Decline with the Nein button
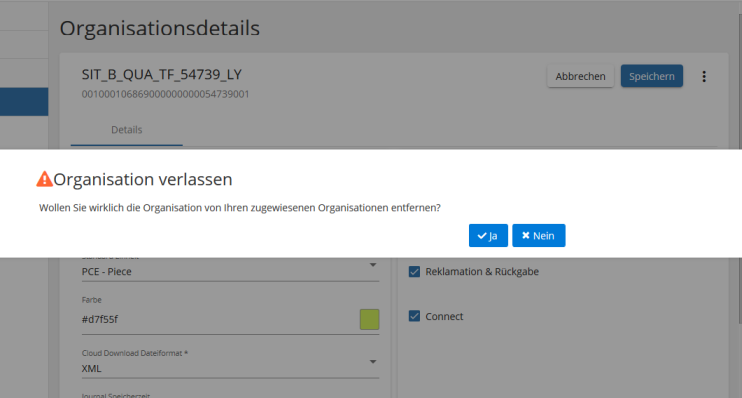 click(x=539, y=236)
